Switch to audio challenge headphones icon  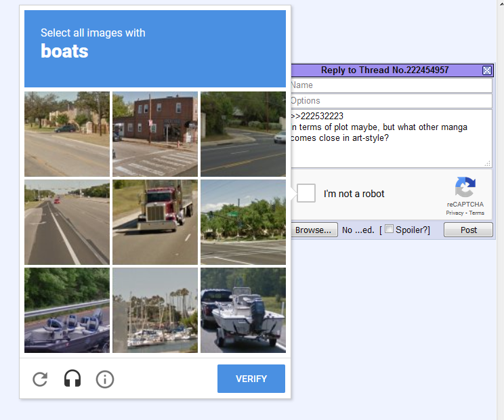(x=72, y=379)
